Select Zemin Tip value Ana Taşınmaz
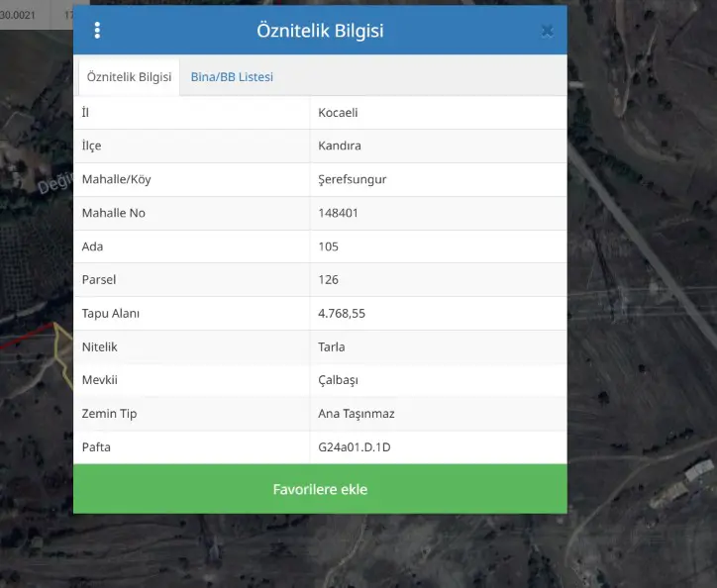Viewport: 717px width, 588px height. coord(357,414)
